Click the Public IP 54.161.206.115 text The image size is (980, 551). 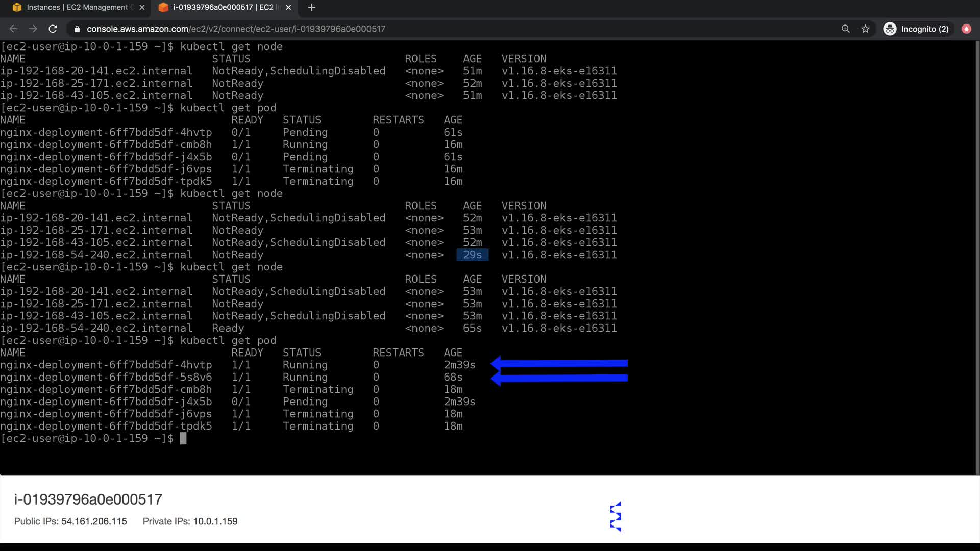click(x=94, y=521)
